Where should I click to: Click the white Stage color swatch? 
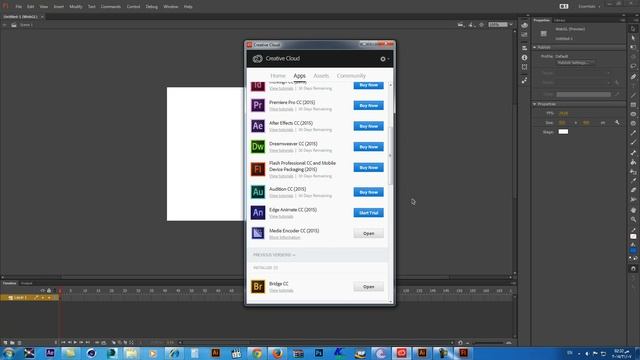click(x=563, y=131)
